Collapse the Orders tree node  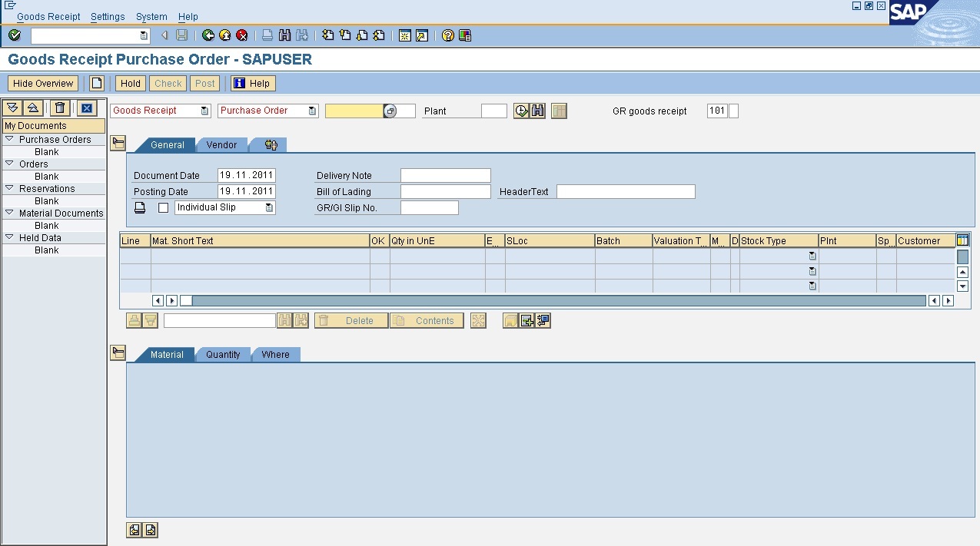(x=10, y=164)
